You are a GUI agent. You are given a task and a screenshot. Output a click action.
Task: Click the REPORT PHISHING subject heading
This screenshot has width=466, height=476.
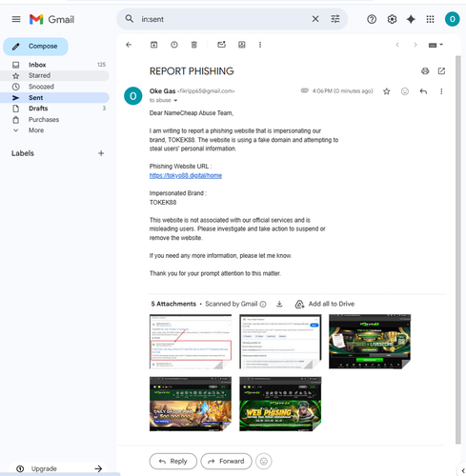coord(192,71)
